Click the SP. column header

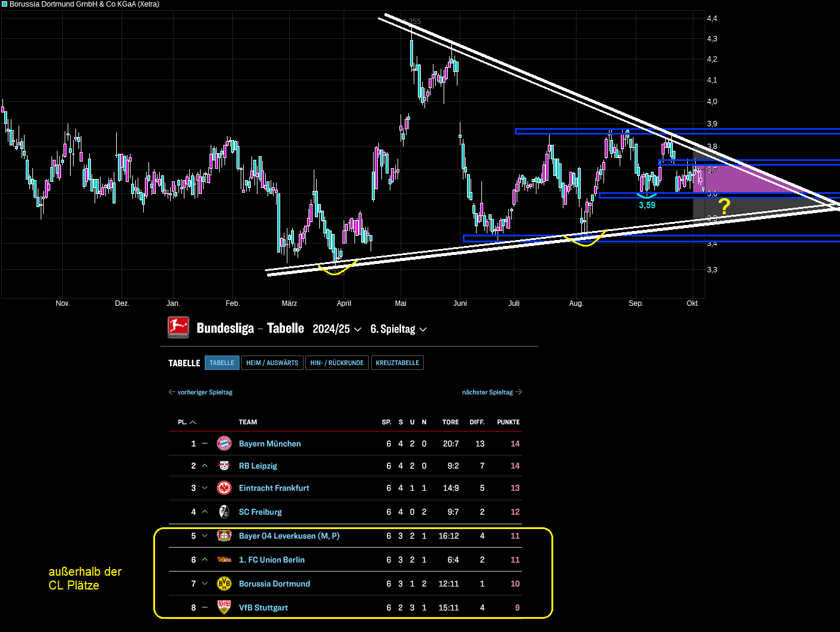click(387, 422)
